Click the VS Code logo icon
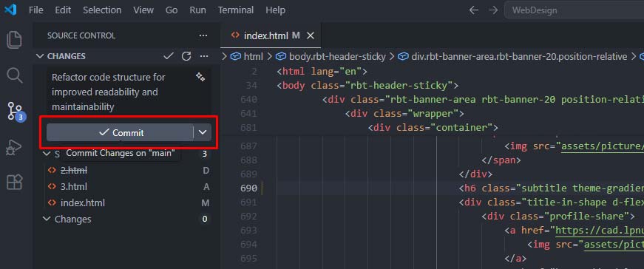This screenshot has width=644, height=269. pos(10,10)
